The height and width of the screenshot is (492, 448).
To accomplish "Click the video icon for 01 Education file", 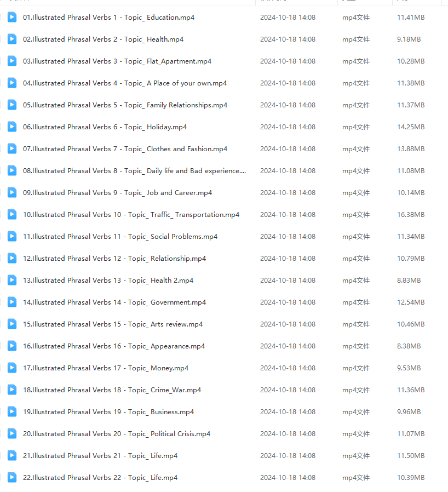I will point(12,17).
